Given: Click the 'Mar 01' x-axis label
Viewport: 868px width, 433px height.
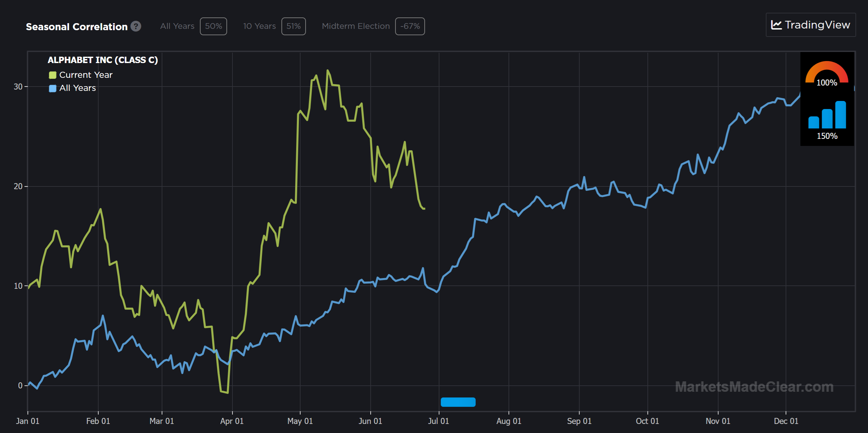Looking at the screenshot, I should tap(162, 421).
